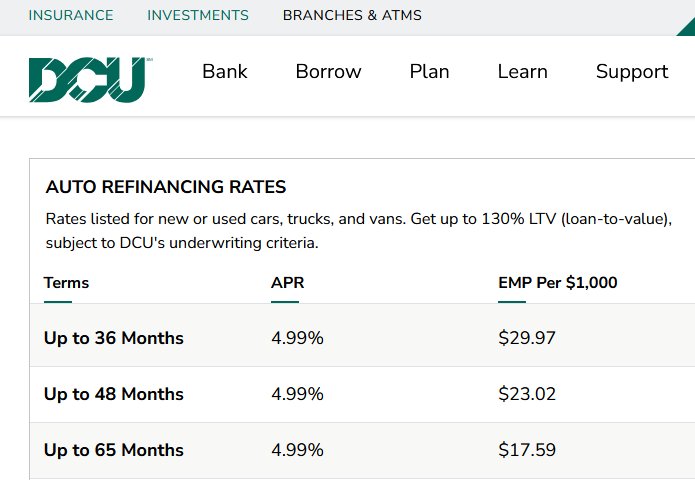Select the Up to 48 Months row

pos(362,394)
